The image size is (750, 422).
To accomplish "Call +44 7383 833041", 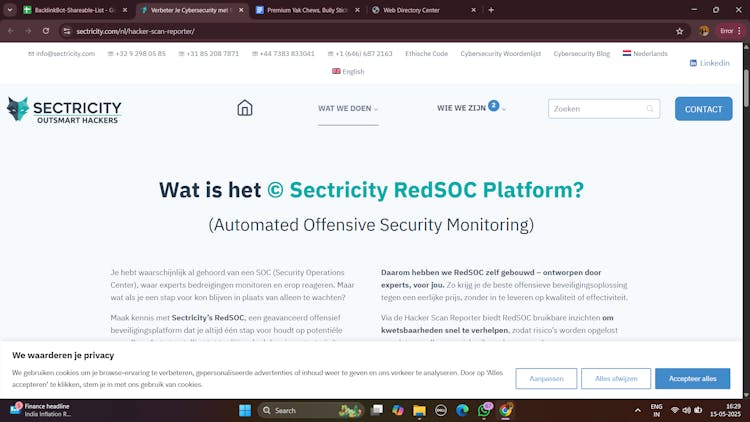I will (x=283, y=54).
